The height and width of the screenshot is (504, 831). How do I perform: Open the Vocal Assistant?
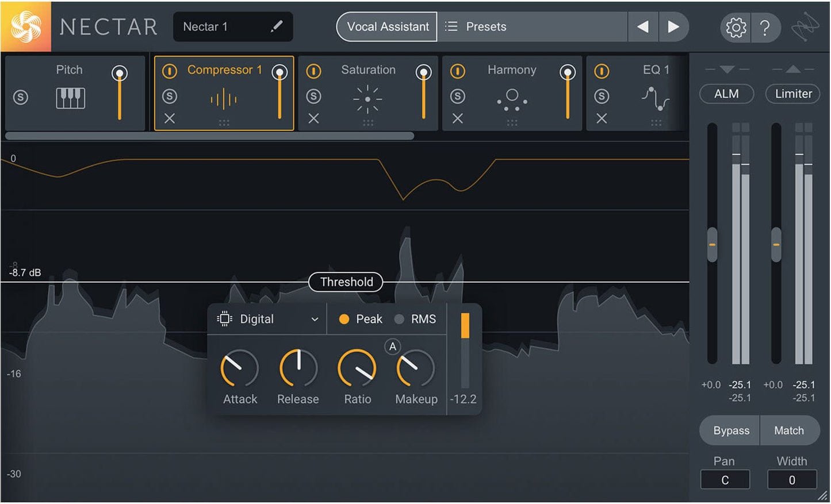387,27
